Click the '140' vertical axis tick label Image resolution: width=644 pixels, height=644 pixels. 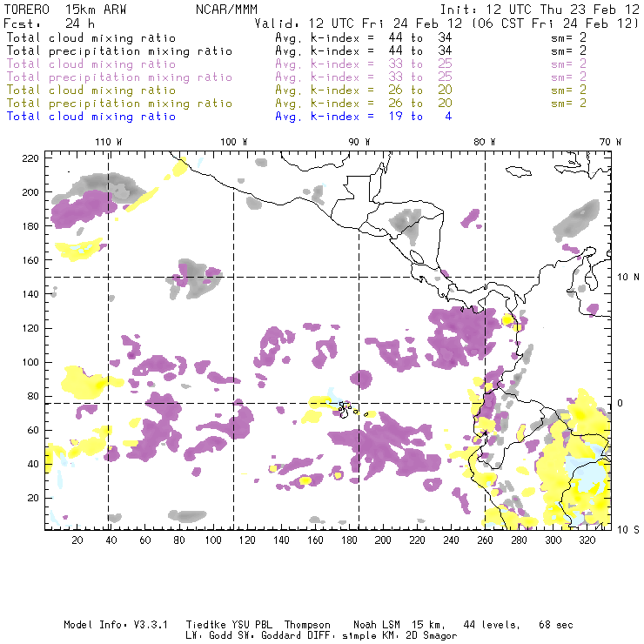30,294
